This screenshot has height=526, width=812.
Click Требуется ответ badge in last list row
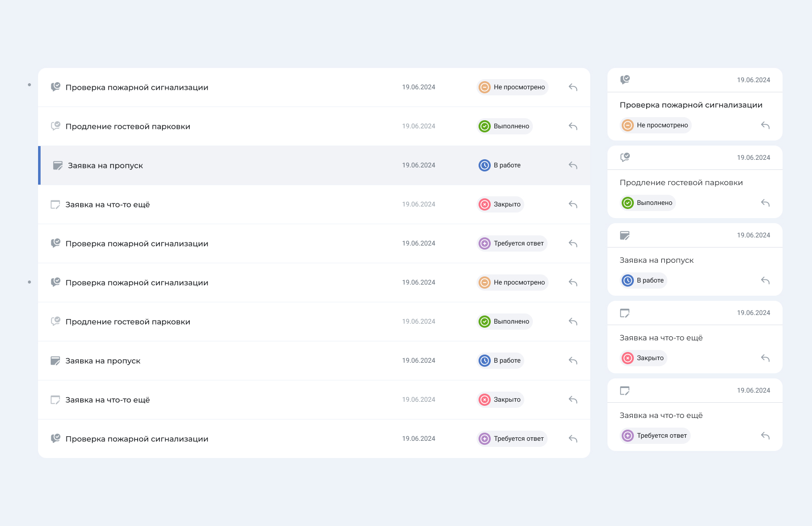[512, 439]
